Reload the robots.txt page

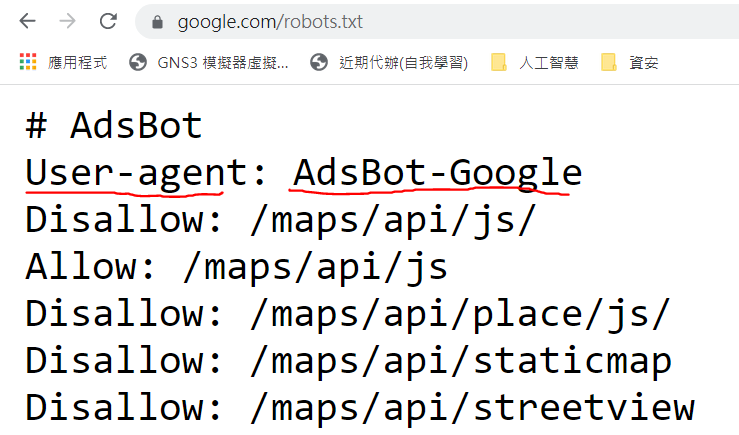coord(108,21)
